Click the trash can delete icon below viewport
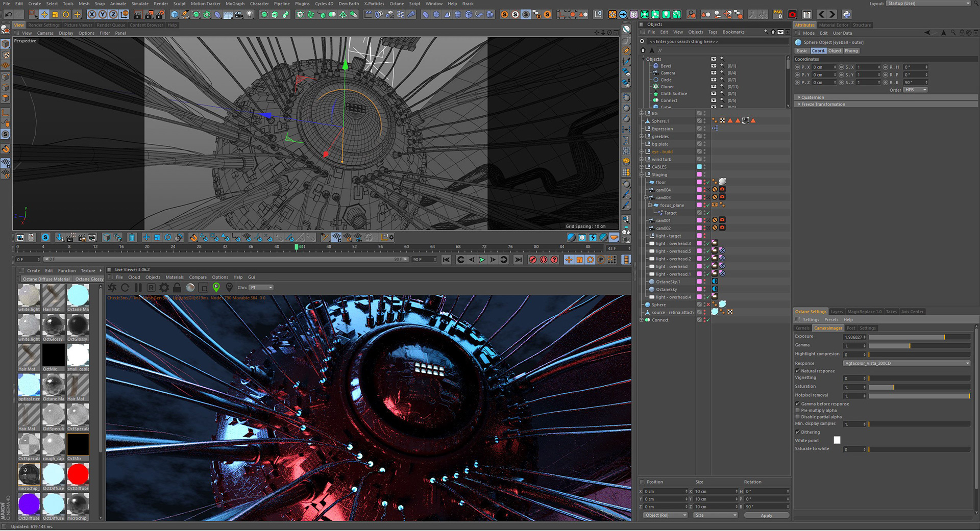The height and width of the screenshot is (531, 980). pyautogui.click(x=132, y=237)
